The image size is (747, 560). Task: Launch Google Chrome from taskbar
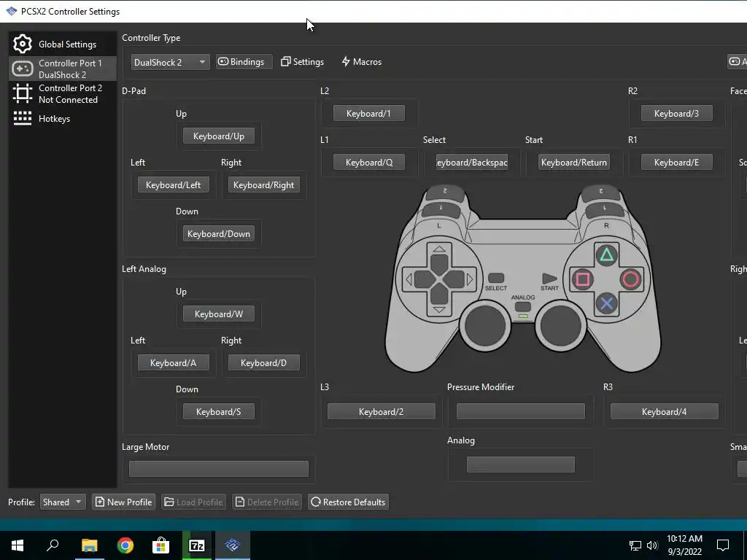[x=125, y=545]
